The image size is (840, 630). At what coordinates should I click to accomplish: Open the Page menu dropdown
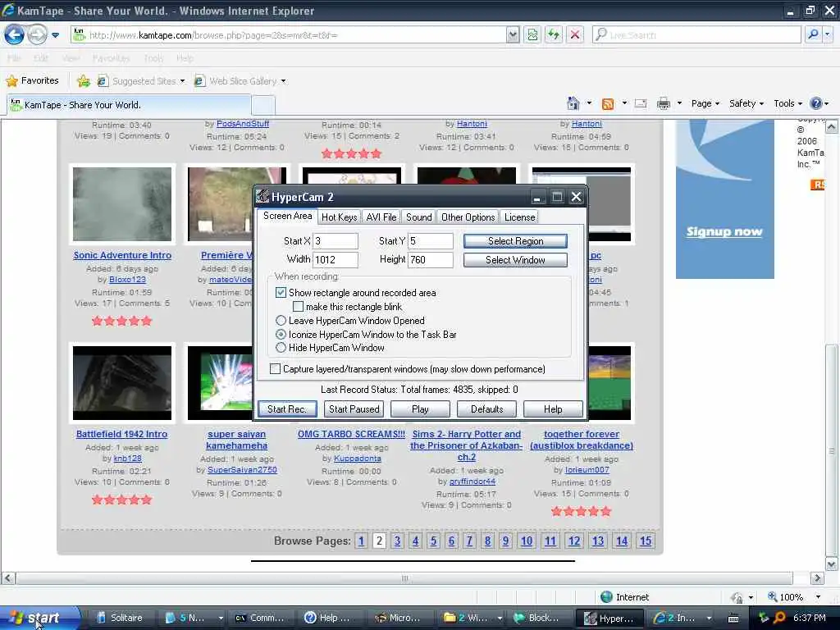click(x=705, y=103)
